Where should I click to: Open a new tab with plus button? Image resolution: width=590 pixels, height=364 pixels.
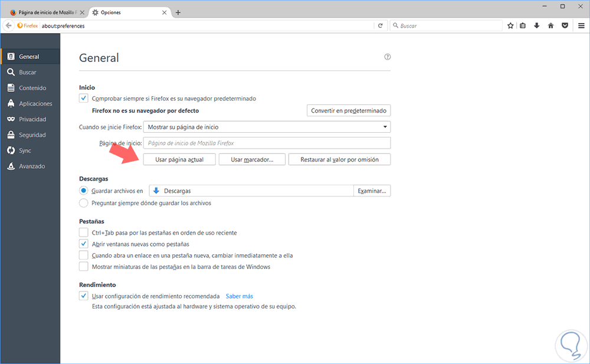click(x=178, y=12)
